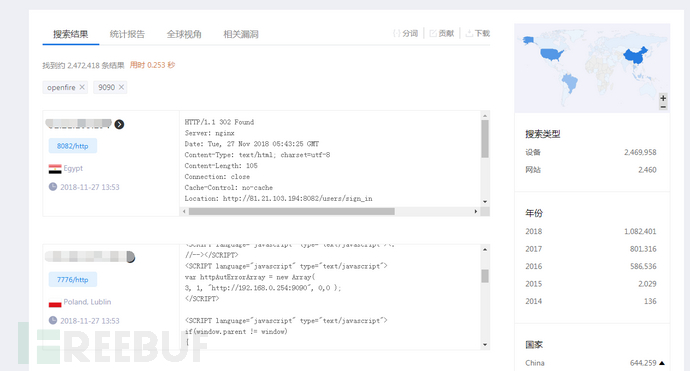The width and height of the screenshot is (690, 371).
Task: Click the 分词 button
Action: pos(405,33)
